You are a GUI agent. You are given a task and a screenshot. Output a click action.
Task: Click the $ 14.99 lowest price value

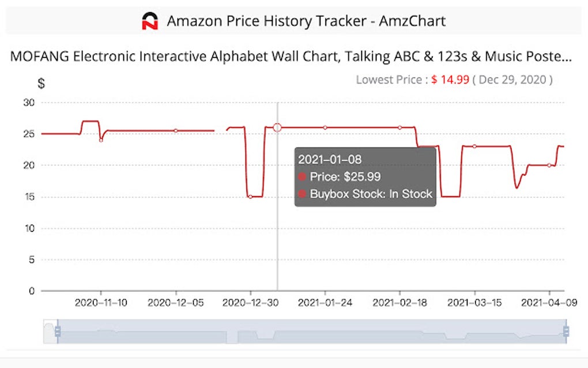(450, 80)
